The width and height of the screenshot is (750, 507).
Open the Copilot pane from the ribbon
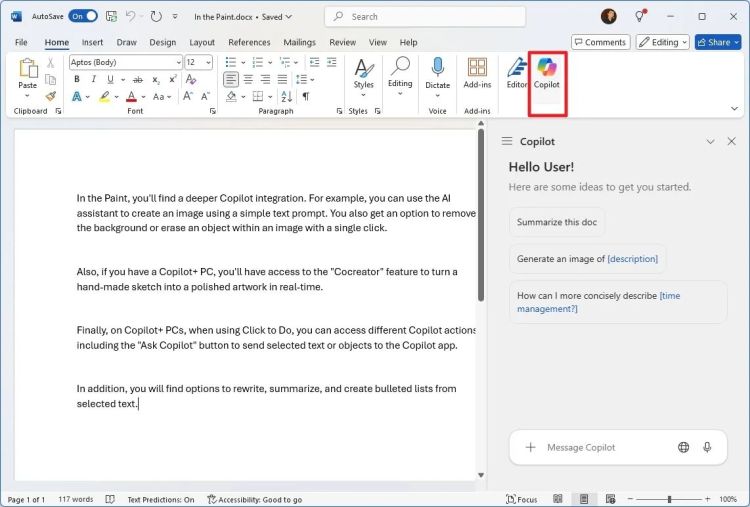[x=547, y=74]
